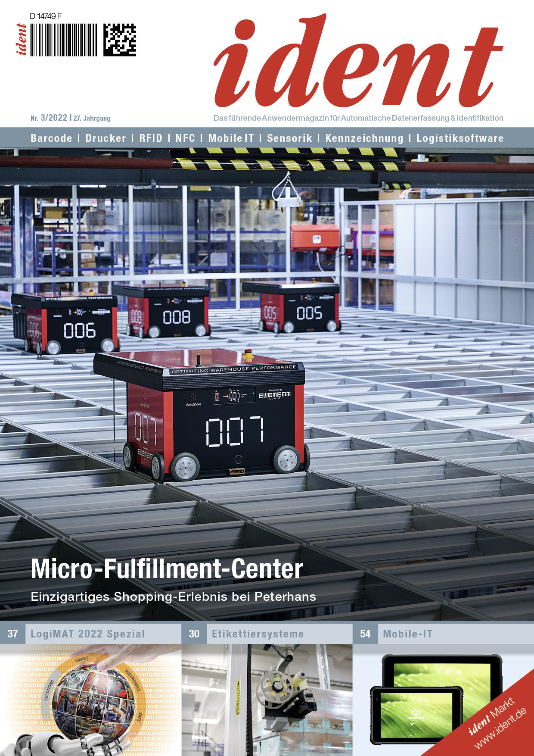Click the '27. Jahrgang' volume text
Image resolution: width=534 pixels, height=756 pixels.
(x=92, y=118)
